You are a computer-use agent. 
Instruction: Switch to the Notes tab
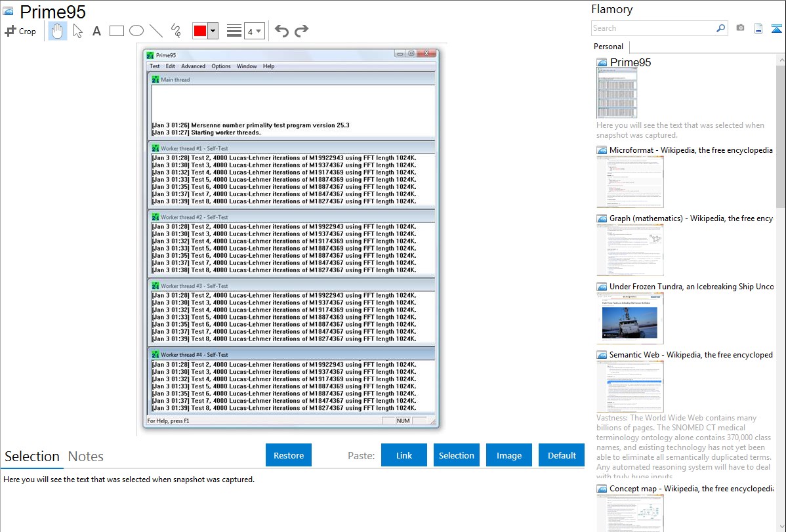(x=86, y=457)
